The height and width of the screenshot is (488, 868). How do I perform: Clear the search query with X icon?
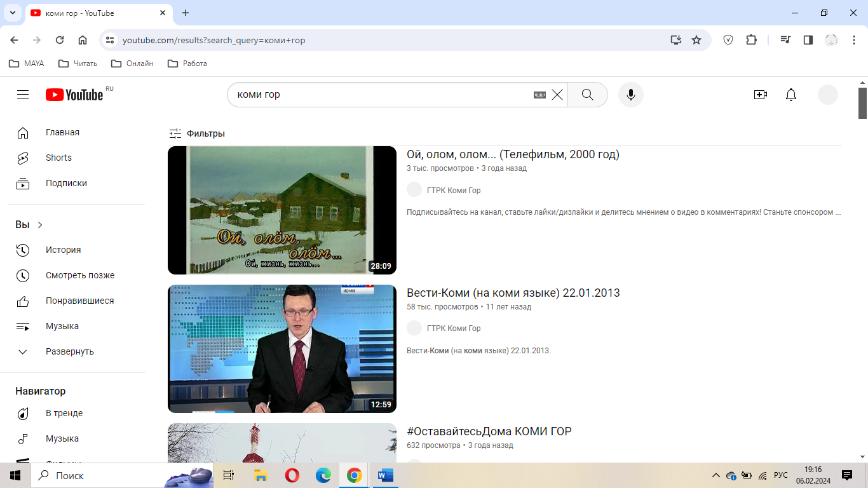[x=557, y=95]
